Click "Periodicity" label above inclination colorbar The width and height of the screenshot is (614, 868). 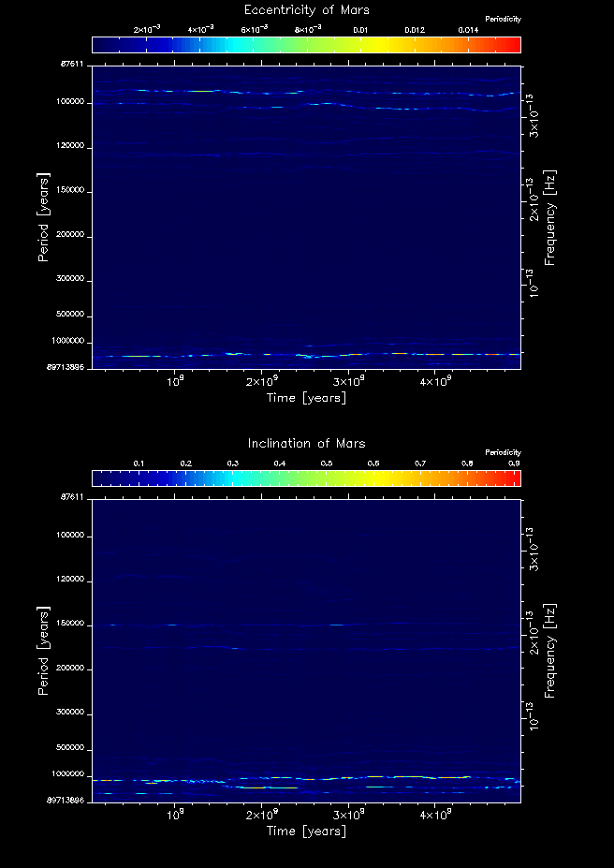503,453
